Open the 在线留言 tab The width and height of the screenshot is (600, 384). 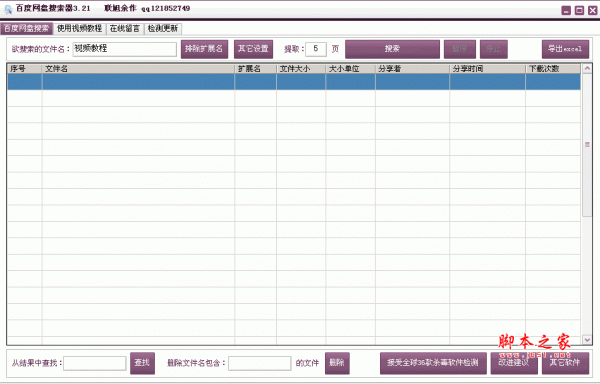click(125, 29)
